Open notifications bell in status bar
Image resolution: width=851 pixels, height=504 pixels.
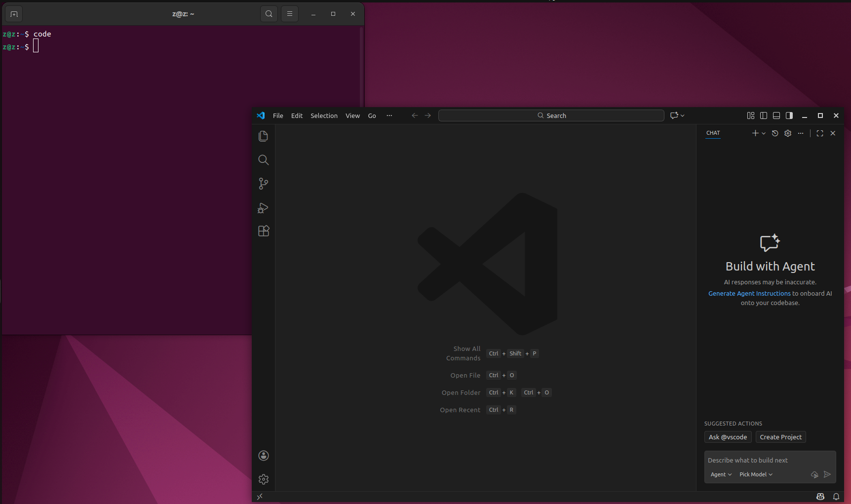[x=836, y=497]
